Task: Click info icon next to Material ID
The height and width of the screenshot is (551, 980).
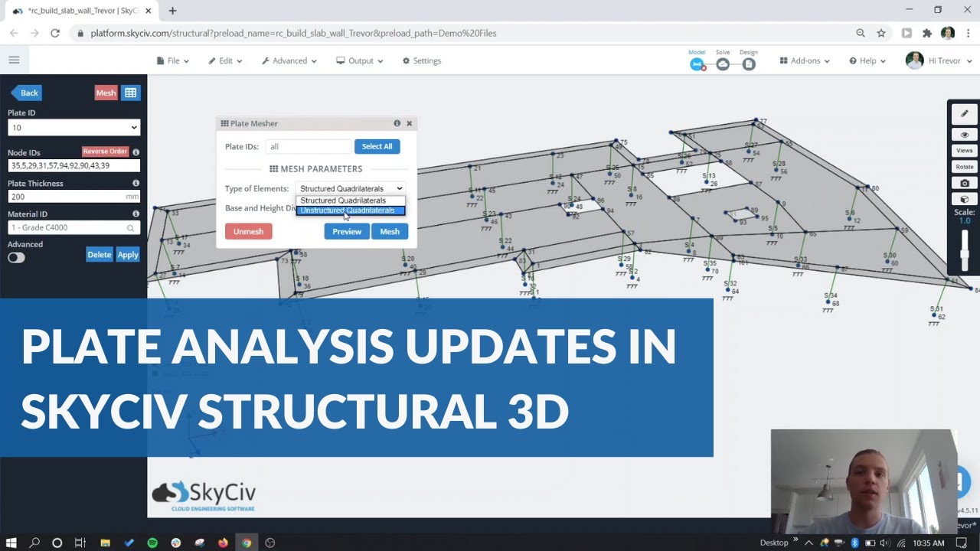Action: point(136,214)
